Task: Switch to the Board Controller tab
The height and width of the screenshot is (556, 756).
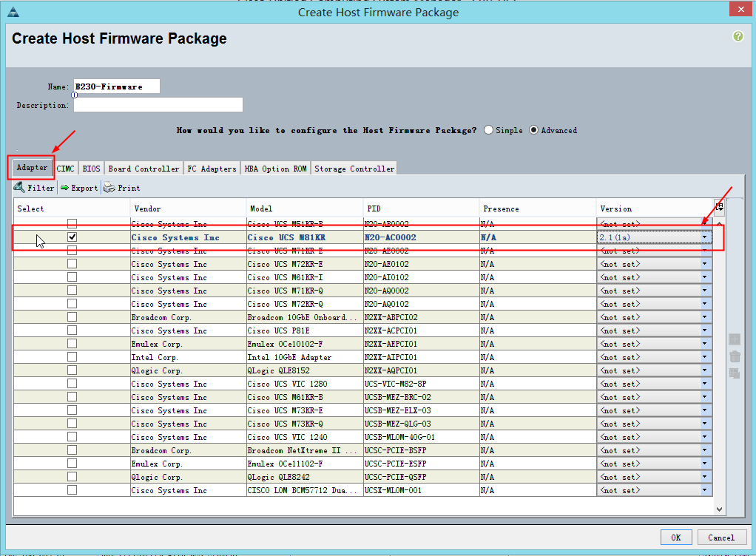Action: pyautogui.click(x=144, y=168)
